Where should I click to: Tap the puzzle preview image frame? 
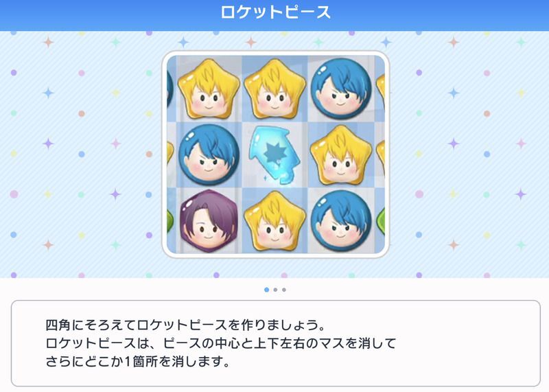276,154
